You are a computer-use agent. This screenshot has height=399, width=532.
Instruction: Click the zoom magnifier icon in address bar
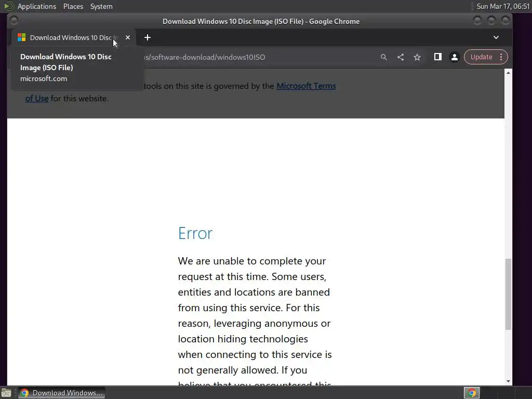point(384,57)
